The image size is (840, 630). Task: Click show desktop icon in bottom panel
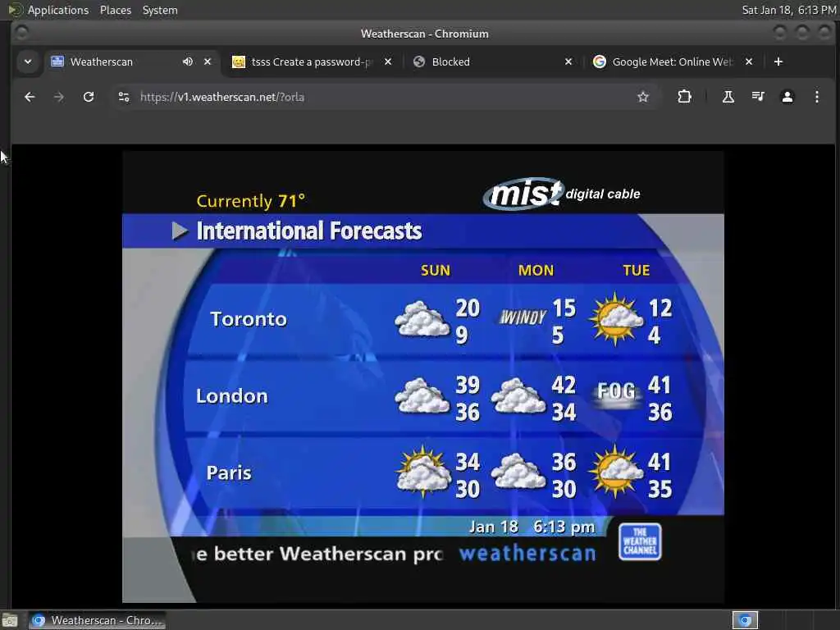coord(10,620)
